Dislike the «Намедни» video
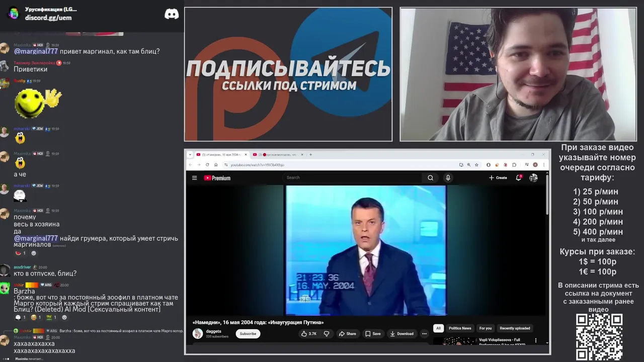 (327, 333)
